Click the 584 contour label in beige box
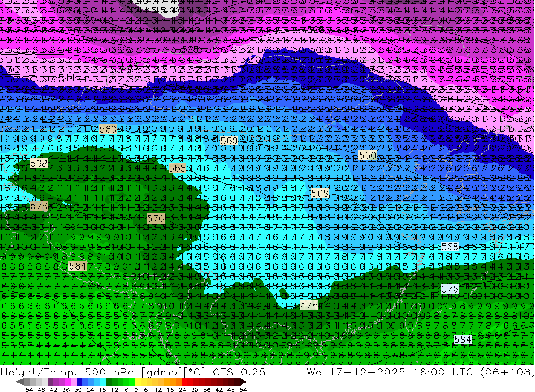 pyautogui.click(x=78, y=266)
